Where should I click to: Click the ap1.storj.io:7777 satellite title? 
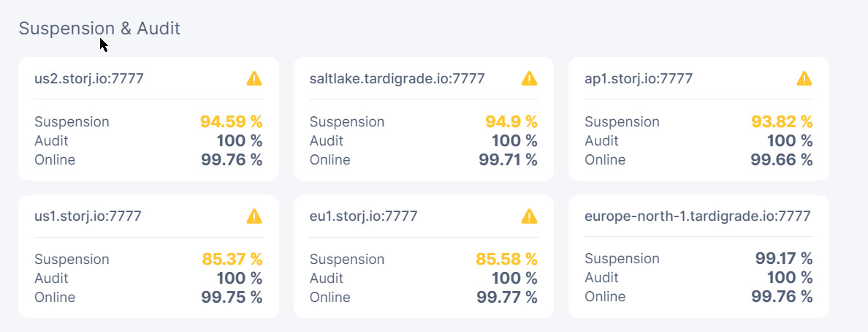(639, 79)
